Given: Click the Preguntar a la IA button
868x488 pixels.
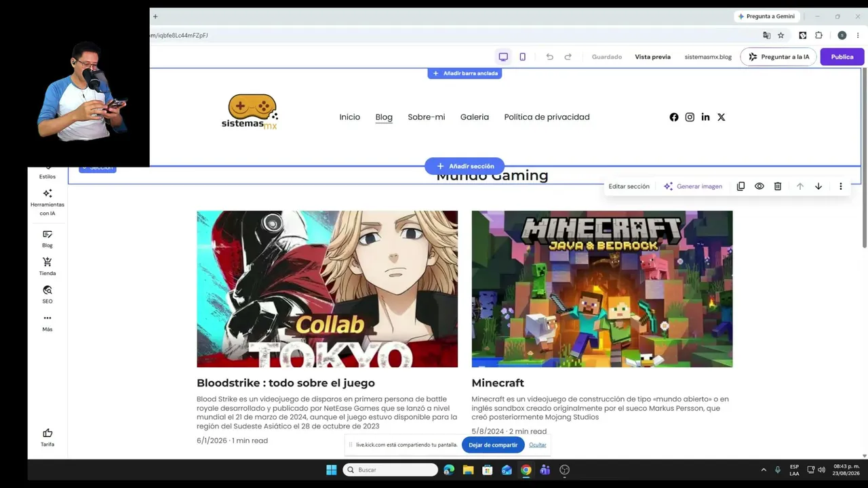Looking at the screenshot, I should pos(778,57).
